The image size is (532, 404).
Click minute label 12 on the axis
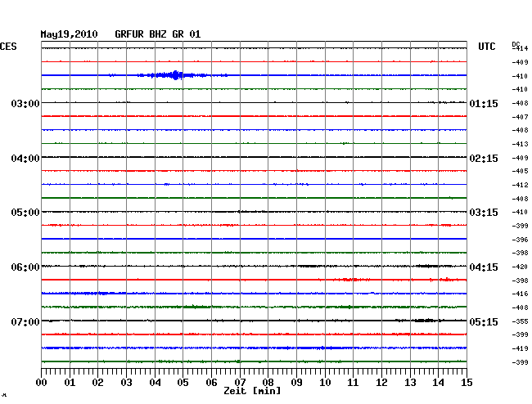(x=381, y=383)
